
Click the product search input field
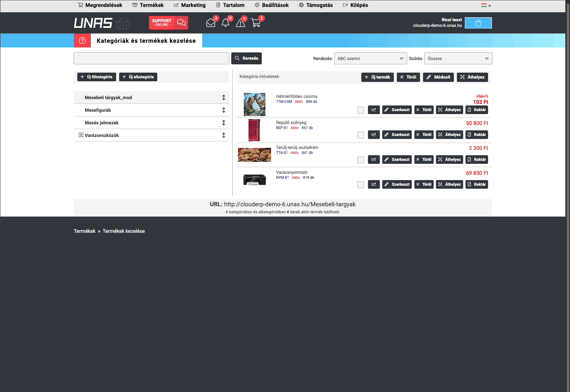point(151,58)
